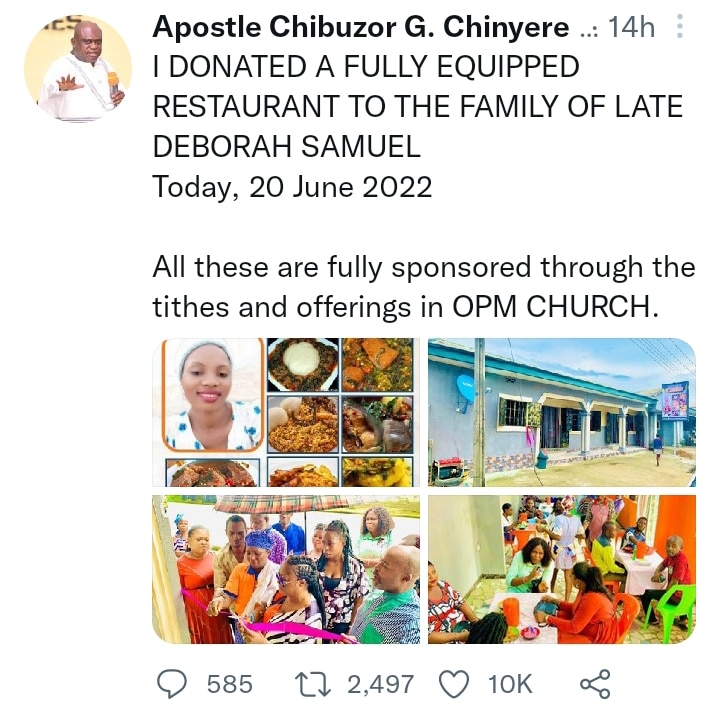The image size is (720, 723).
Task: View the 585 replies count
Action: point(229,684)
